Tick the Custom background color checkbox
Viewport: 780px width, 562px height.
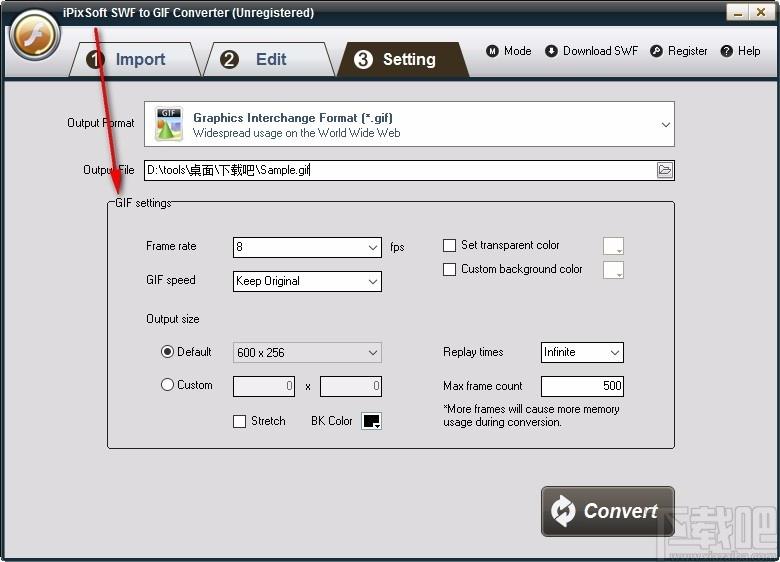click(x=450, y=269)
